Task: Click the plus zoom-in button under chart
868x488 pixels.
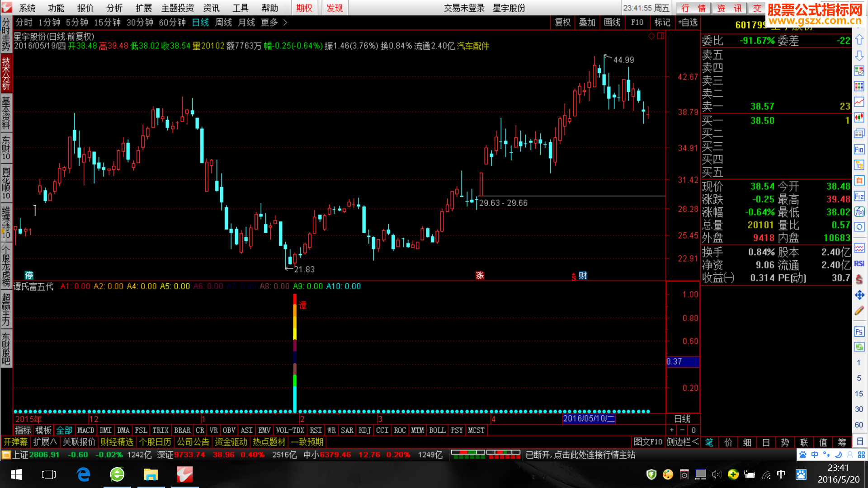Action: 672,430
